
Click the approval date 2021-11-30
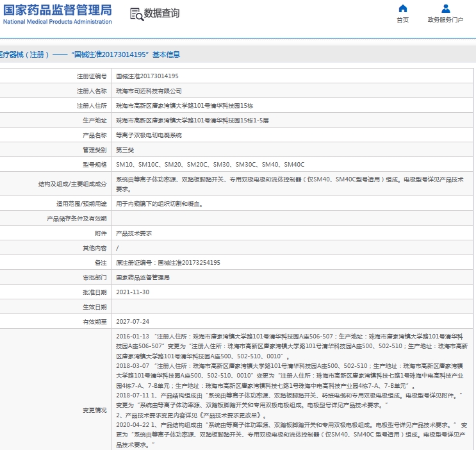pyautogui.click(x=133, y=292)
